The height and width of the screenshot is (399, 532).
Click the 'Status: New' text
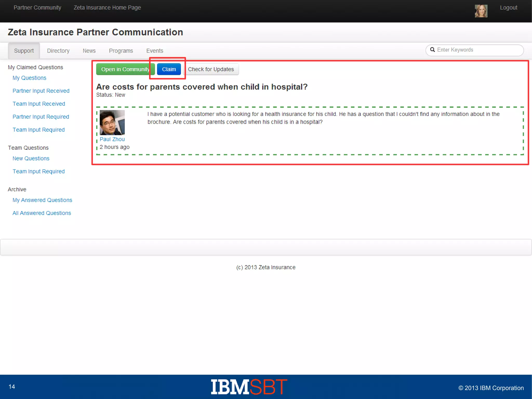(111, 95)
